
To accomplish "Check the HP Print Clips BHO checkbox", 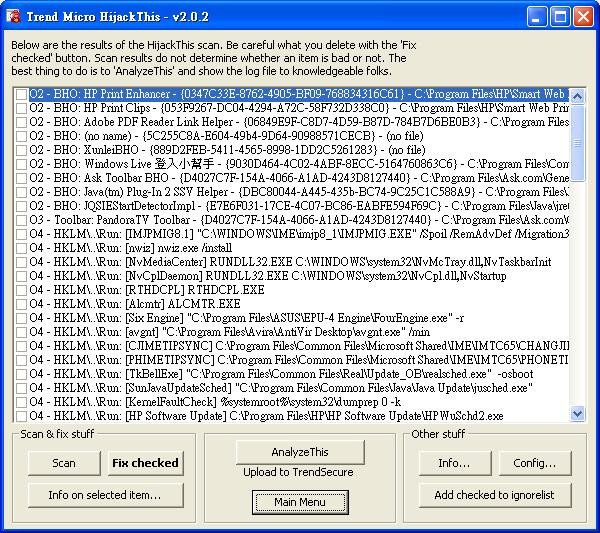I will pyautogui.click(x=21, y=108).
